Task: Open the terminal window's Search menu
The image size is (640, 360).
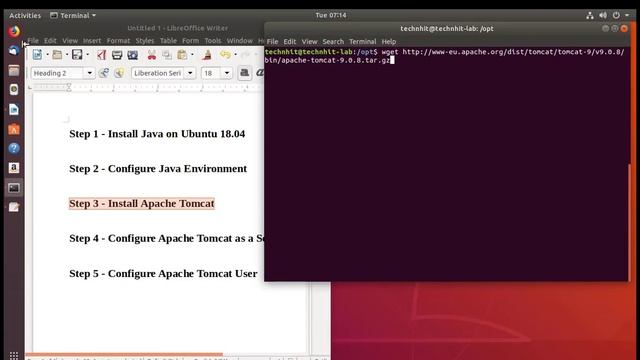Action: (333, 42)
